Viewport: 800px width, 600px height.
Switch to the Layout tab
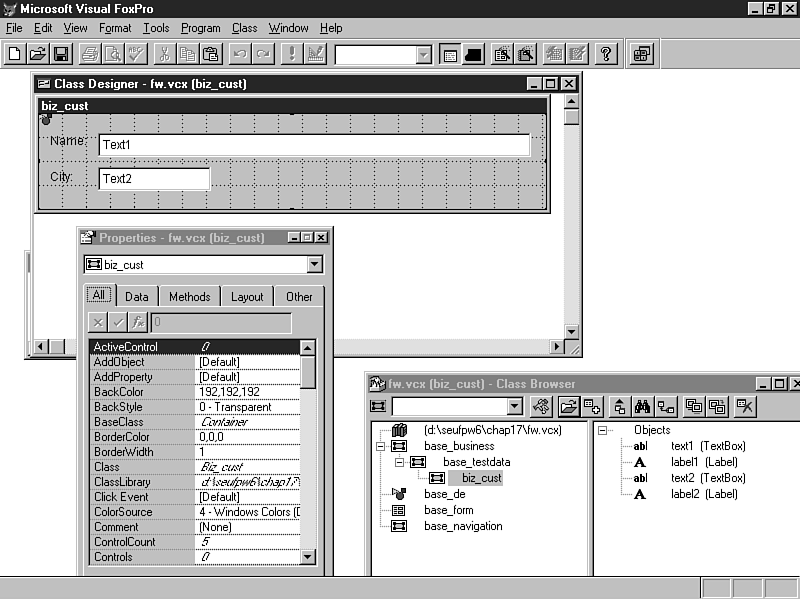247,296
